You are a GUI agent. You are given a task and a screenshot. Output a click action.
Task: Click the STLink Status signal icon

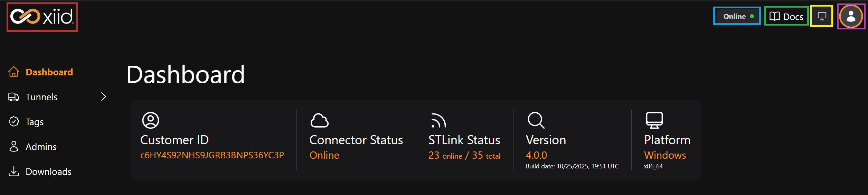coord(438,121)
